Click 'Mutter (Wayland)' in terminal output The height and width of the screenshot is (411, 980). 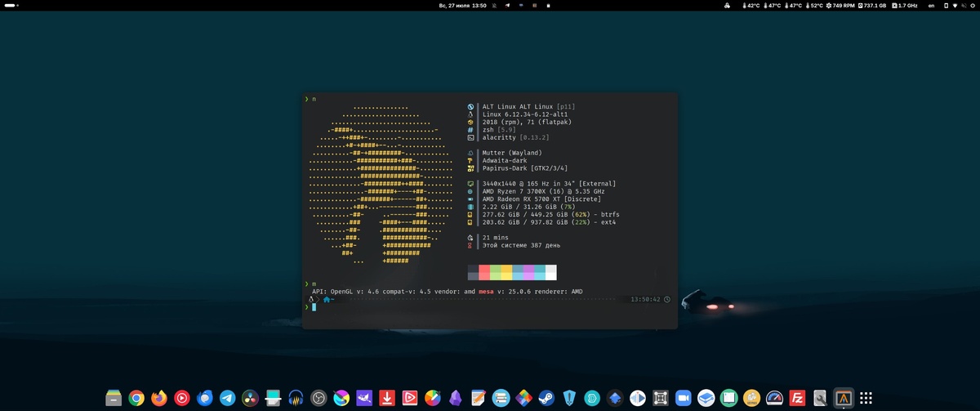point(512,153)
